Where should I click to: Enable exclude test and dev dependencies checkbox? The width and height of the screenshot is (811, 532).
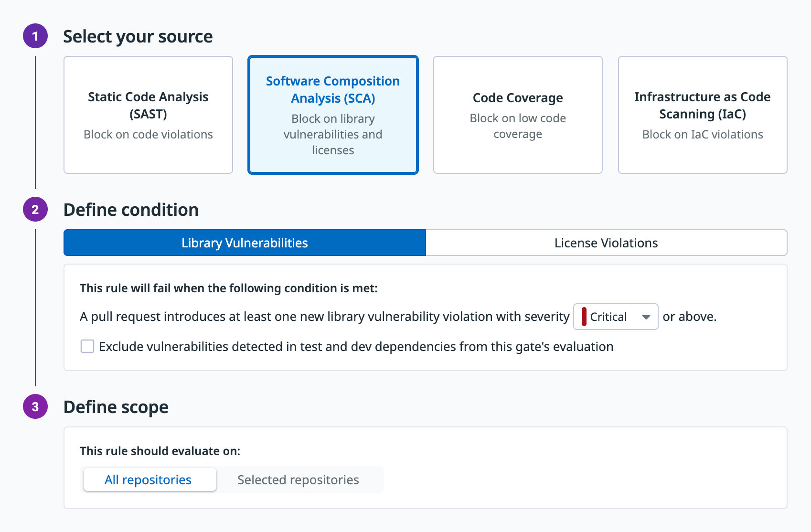87,346
